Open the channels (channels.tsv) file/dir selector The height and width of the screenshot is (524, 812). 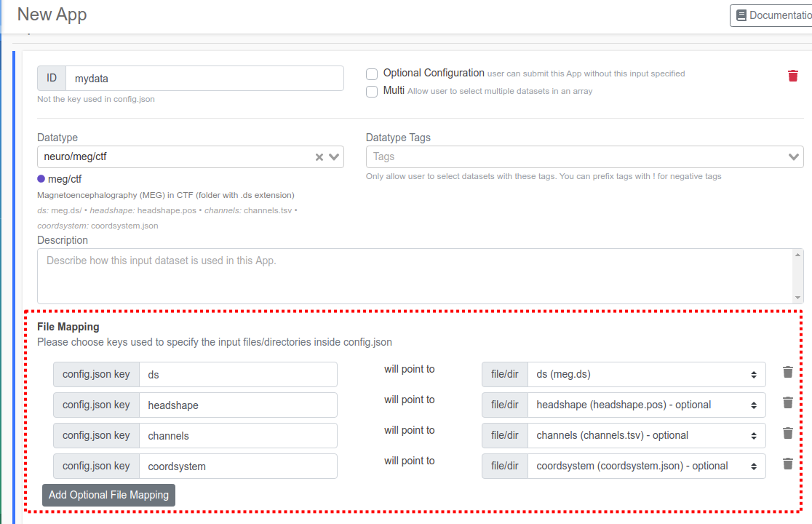pos(646,435)
